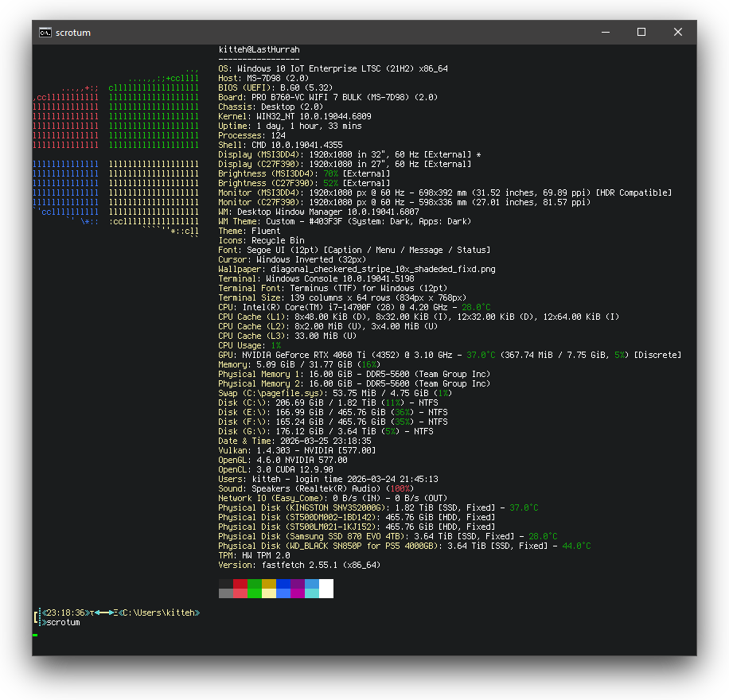Image resolution: width=729 pixels, height=700 pixels.
Task: Click the Uptime: 1 day line
Action: coord(290,126)
